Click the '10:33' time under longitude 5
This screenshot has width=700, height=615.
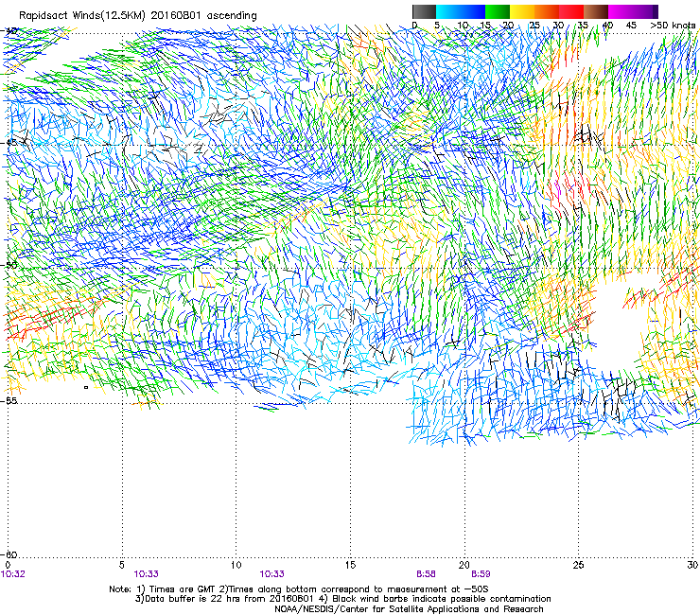click(146, 574)
